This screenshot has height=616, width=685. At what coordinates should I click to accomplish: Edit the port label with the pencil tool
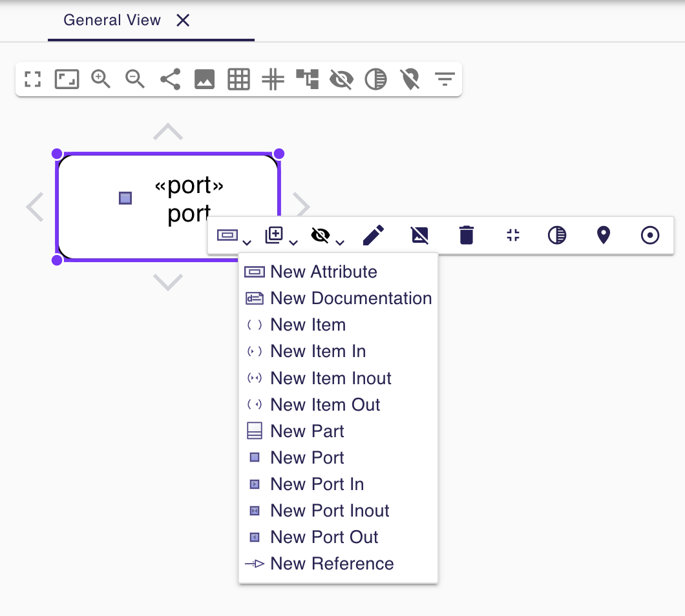(x=373, y=235)
